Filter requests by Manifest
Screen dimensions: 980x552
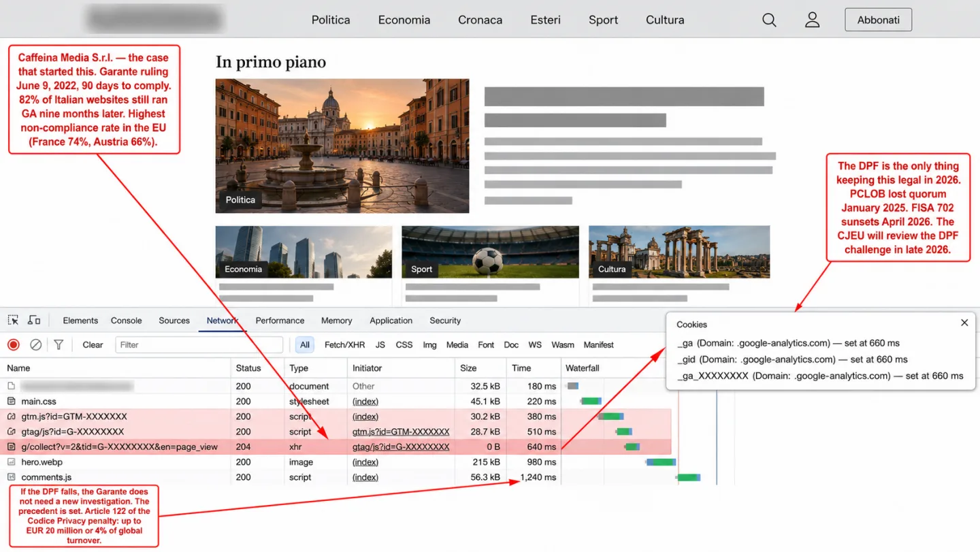599,345
